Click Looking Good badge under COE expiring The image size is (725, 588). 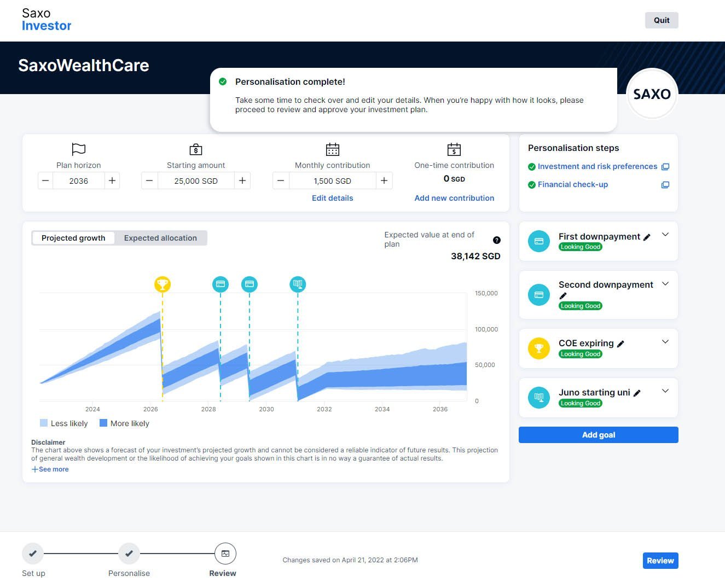pos(581,354)
